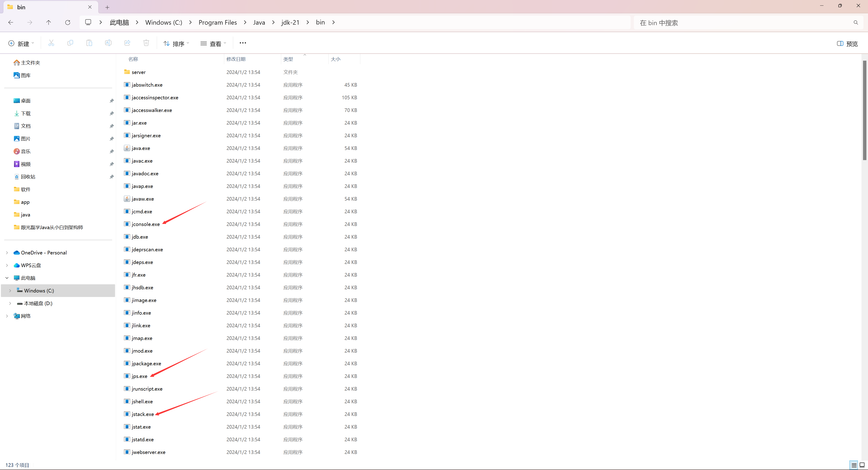The height and width of the screenshot is (470, 868).
Task: Expand 网络 tree node
Action: pos(7,316)
